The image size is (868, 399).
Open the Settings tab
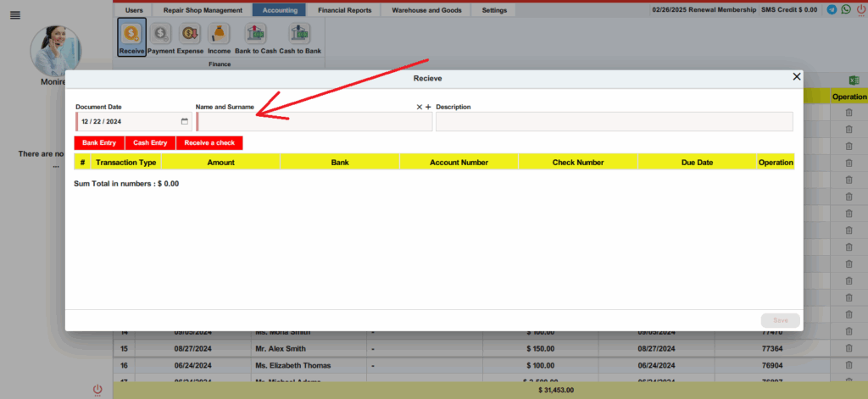pos(494,10)
